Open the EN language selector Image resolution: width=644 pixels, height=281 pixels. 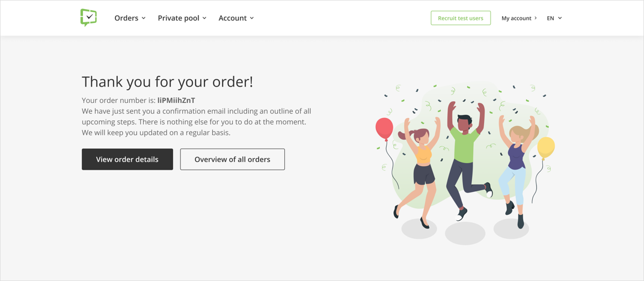pyautogui.click(x=554, y=18)
